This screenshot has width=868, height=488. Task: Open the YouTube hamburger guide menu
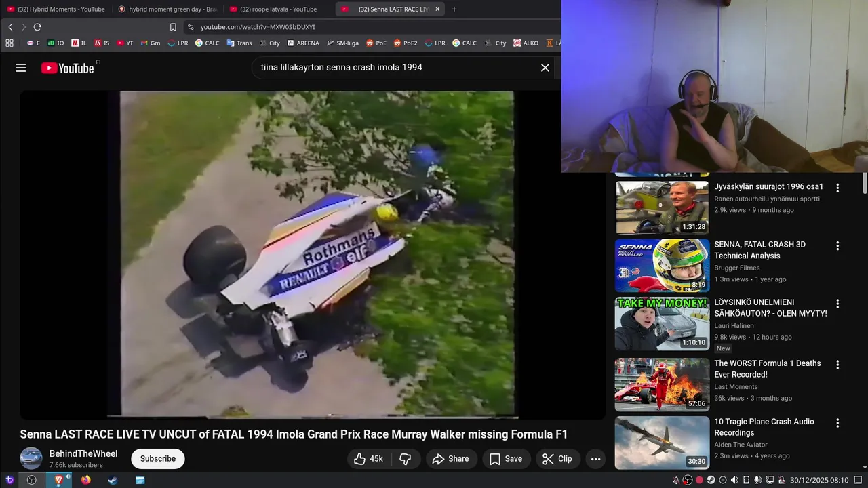point(20,68)
